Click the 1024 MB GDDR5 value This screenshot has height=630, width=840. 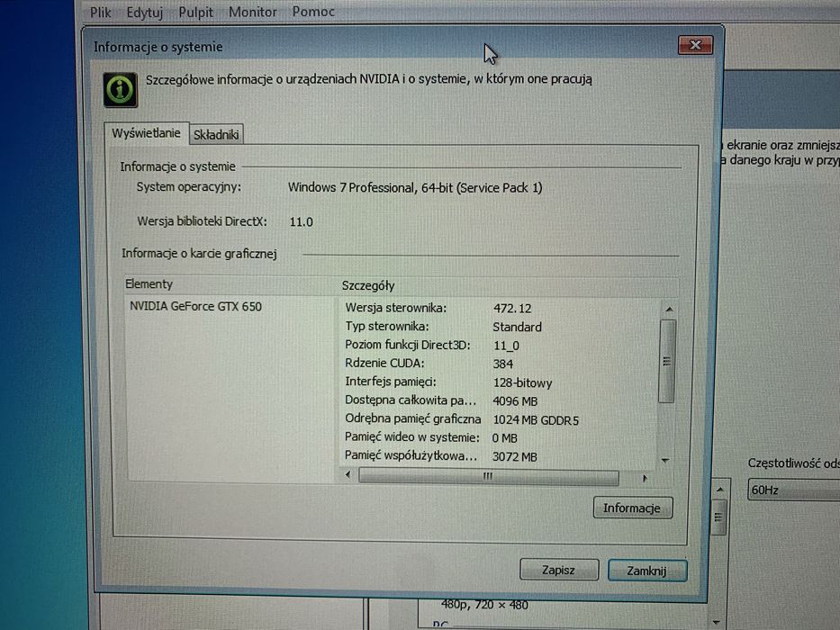536,420
